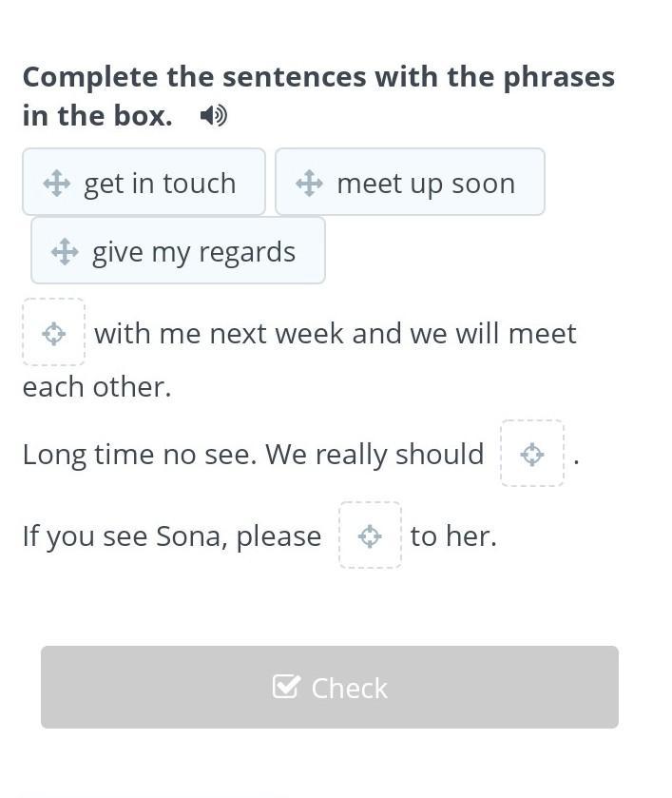Click the 'Complete the sentences' instruction heading
This screenshot has height=798, width=672.
(x=319, y=96)
